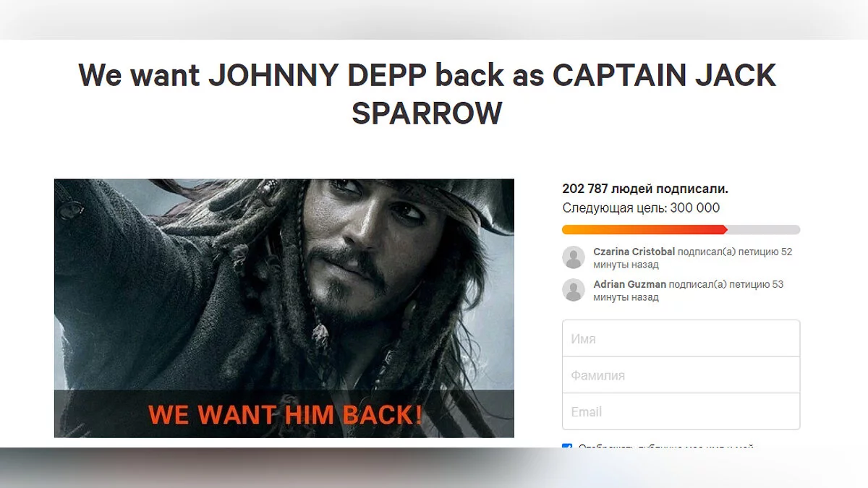
Task: Click the petition title heading
Action: coord(427,94)
